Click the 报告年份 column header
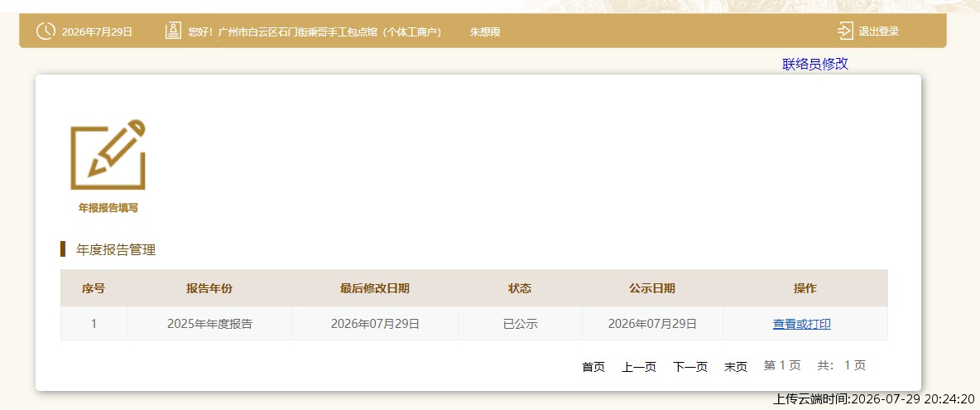Viewport: 980px width, 410px height. point(209,288)
